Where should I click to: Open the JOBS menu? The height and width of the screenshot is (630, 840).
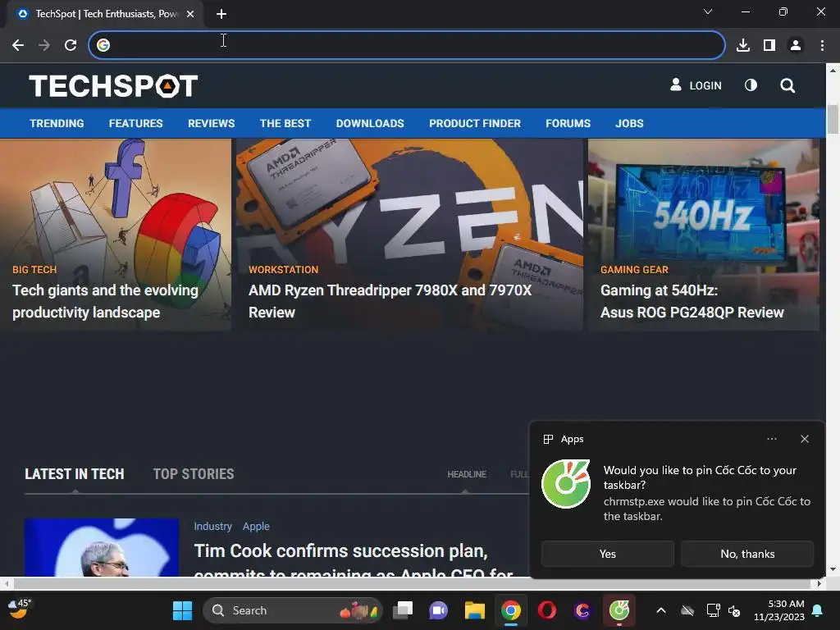[629, 123]
